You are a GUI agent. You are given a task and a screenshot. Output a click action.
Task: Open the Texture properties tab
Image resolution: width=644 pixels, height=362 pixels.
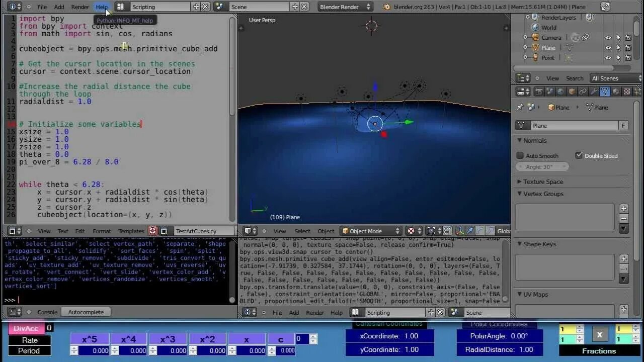[x=627, y=92]
